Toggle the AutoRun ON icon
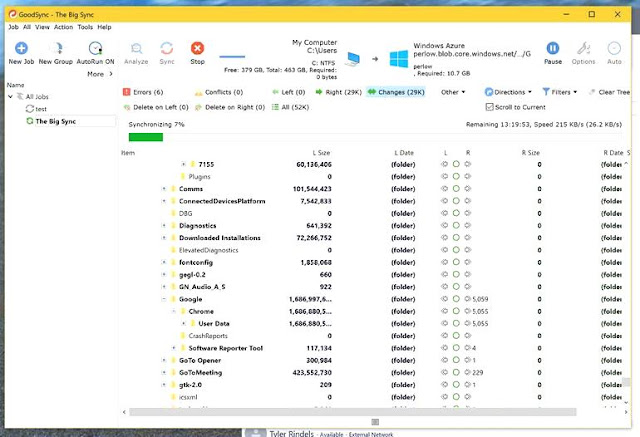This screenshot has height=437, width=640. coord(95,49)
